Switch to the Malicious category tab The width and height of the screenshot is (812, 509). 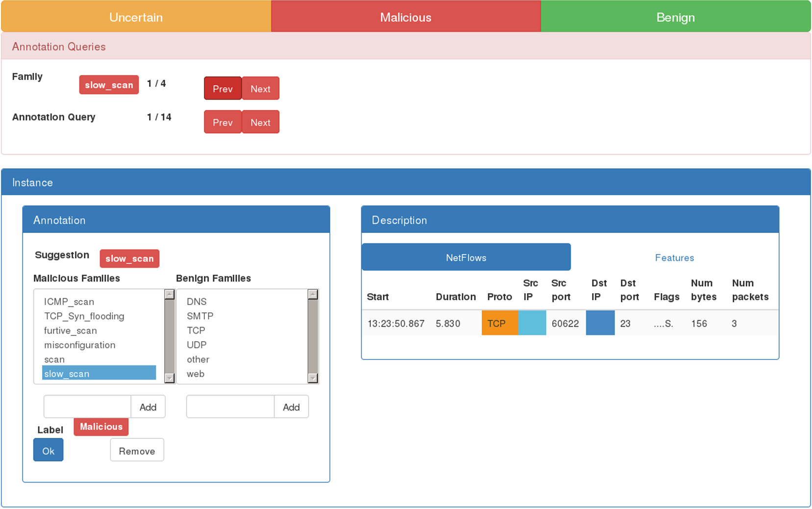(405, 17)
